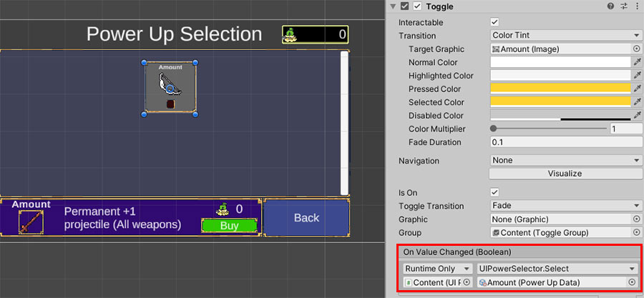Click the coin price icon above Buy
The height and width of the screenshot is (298, 644).
click(x=223, y=209)
